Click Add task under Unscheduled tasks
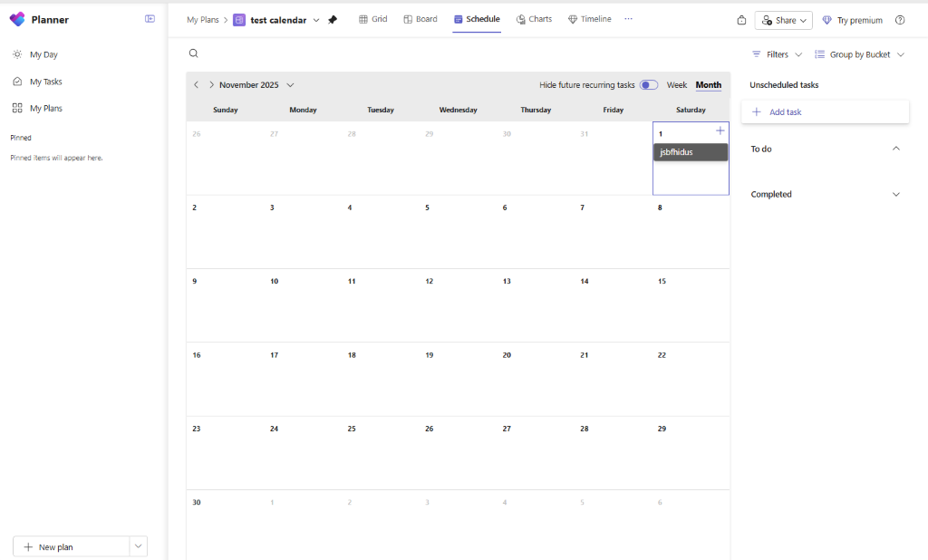928x560 pixels. click(825, 111)
